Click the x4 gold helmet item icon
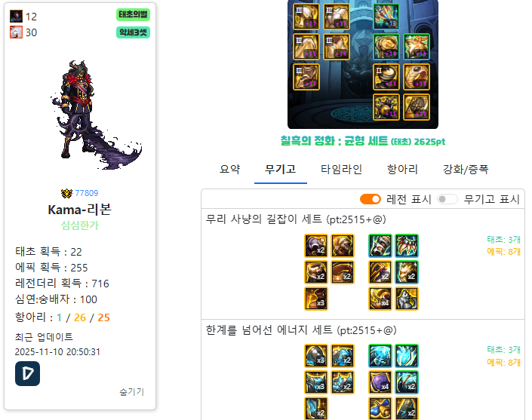This screenshot has width=532, height=420. [x=380, y=299]
